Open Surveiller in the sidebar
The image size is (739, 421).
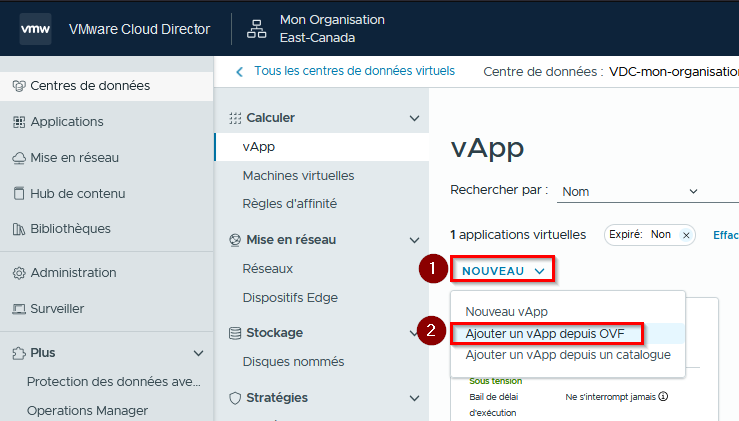57,309
